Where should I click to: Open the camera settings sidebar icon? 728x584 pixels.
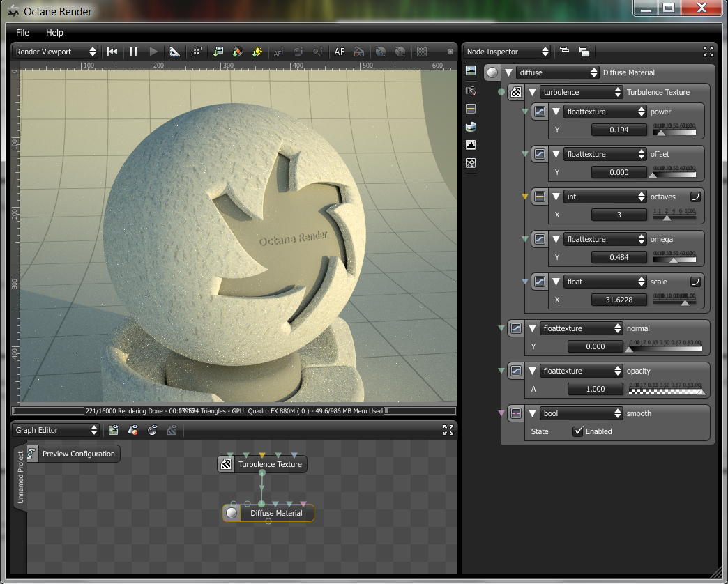point(470,90)
